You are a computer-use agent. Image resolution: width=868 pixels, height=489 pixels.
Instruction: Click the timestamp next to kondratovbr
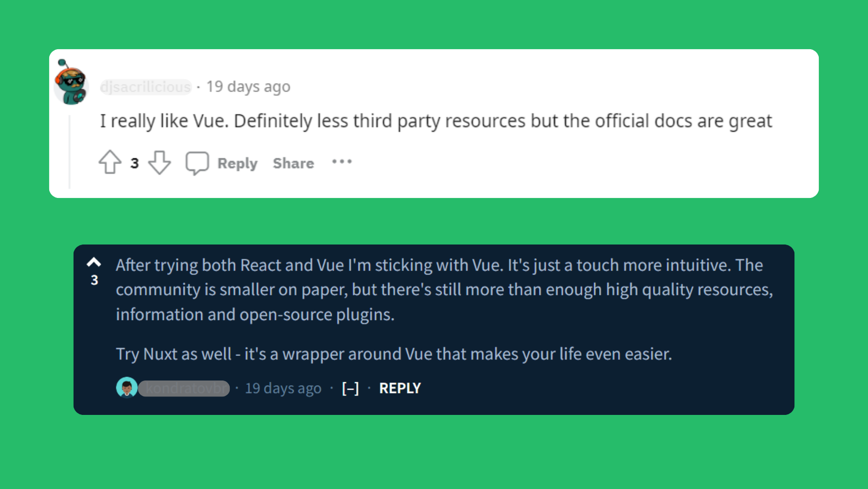(x=283, y=388)
